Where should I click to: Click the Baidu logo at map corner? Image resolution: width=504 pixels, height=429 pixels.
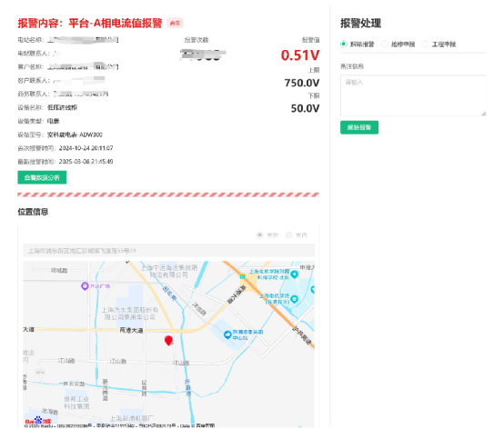(38, 420)
